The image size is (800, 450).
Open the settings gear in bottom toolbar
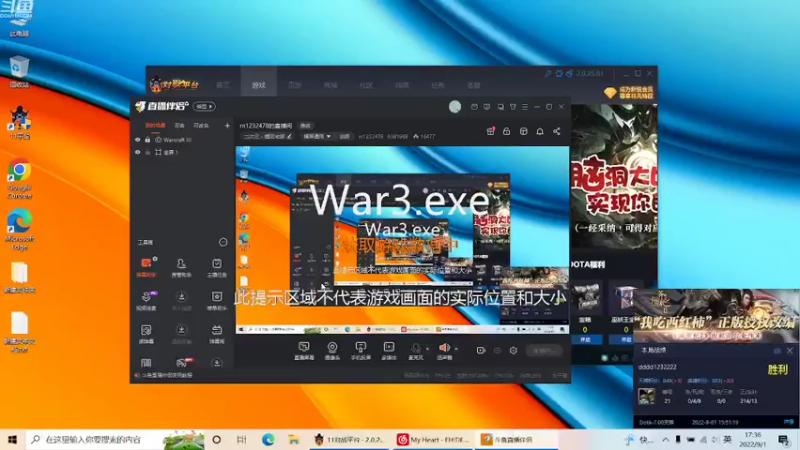click(x=513, y=351)
